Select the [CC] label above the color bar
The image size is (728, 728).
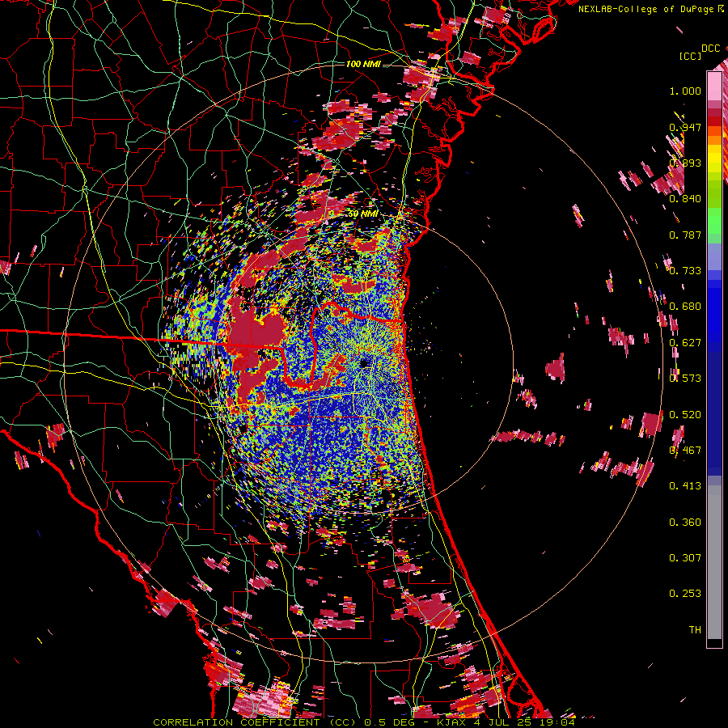(690, 56)
